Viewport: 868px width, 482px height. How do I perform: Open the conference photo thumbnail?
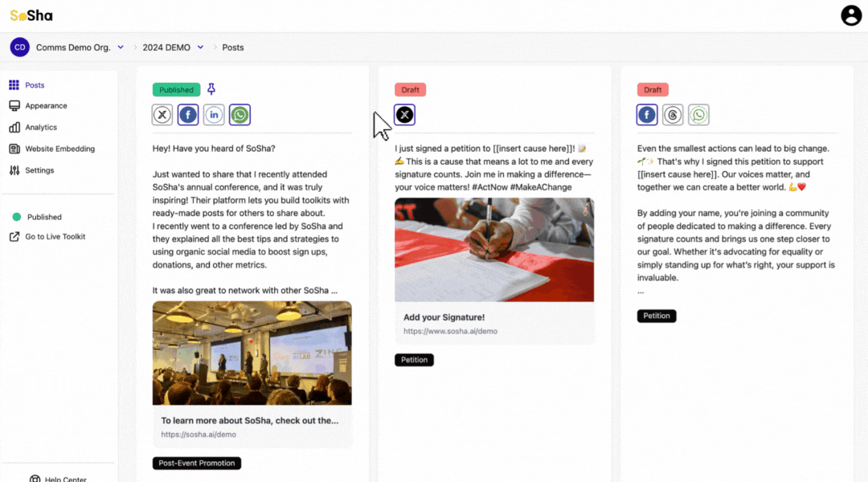pos(252,353)
